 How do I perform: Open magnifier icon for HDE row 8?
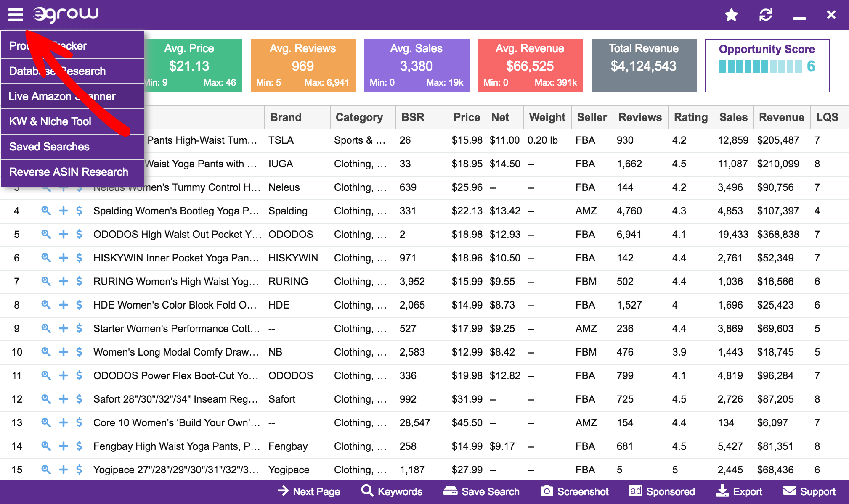coord(46,305)
